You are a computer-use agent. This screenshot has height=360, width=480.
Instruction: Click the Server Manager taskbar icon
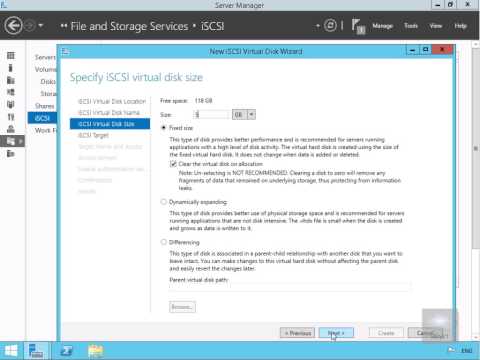tap(36, 351)
